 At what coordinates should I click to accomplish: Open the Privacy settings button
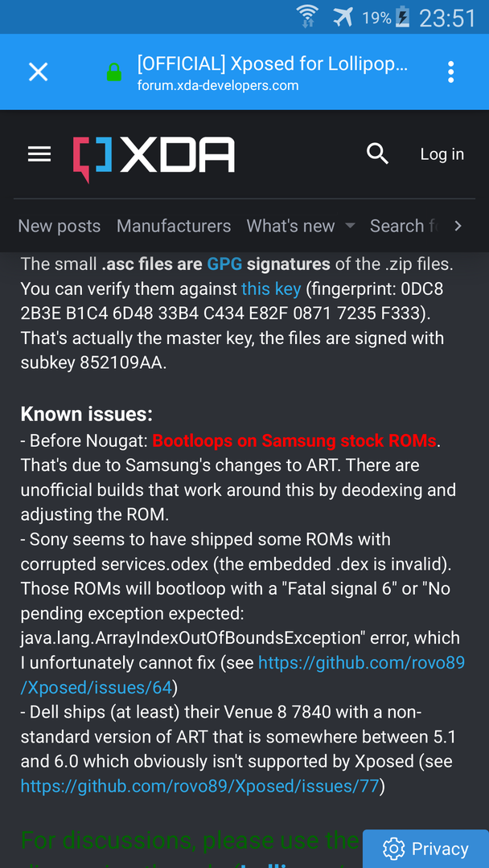click(x=426, y=849)
